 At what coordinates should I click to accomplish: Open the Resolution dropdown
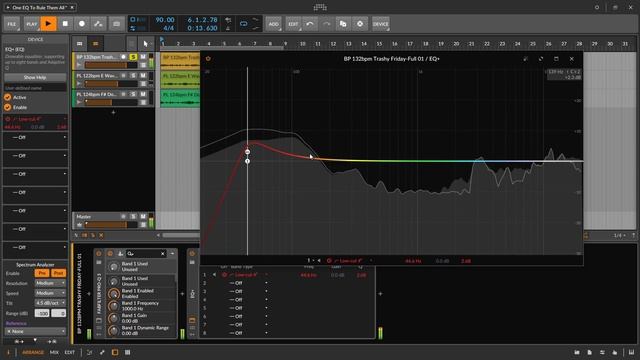click(x=50, y=283)
